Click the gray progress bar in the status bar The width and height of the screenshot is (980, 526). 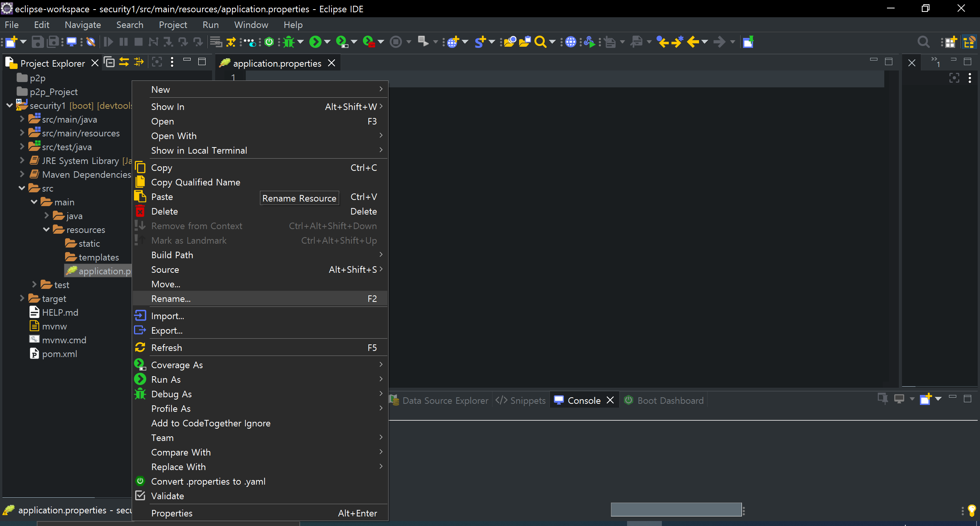point(676,510)
